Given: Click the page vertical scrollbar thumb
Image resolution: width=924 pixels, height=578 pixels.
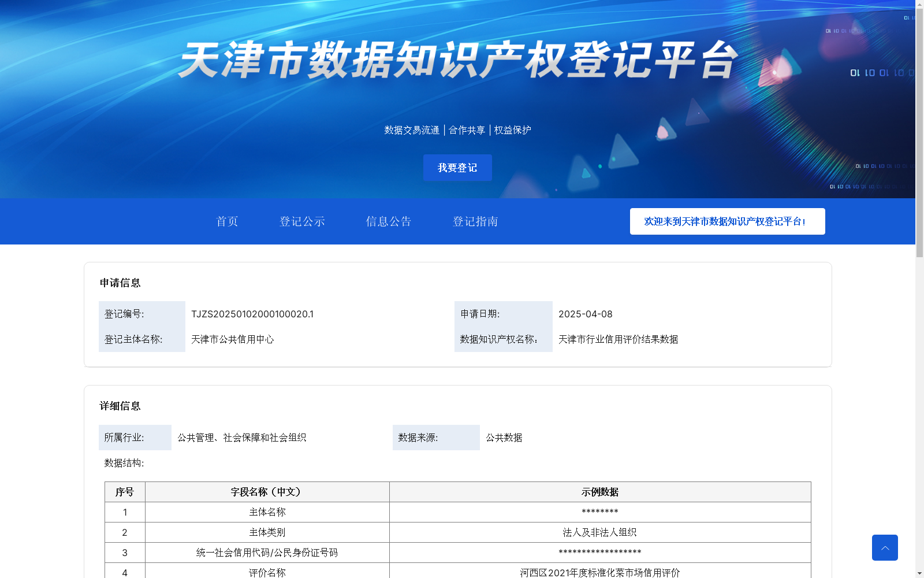Looking at the screenshot, I should pyautogui.click(x=919, y=133).
